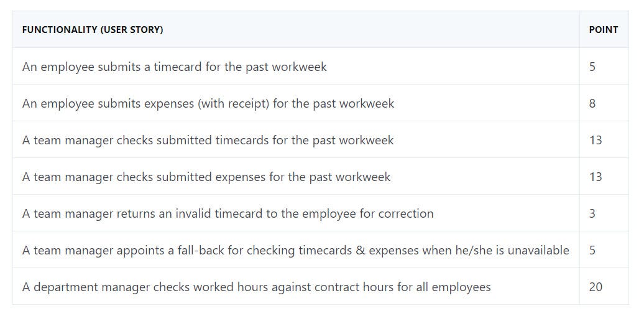
Task: Click the point value 8 for expenses submission
Action: point(592,103)
